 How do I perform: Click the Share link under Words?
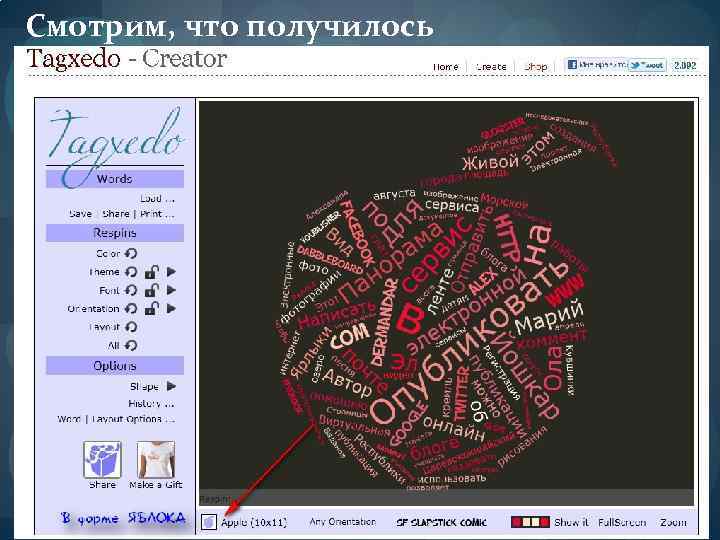[x=116, y=214]
